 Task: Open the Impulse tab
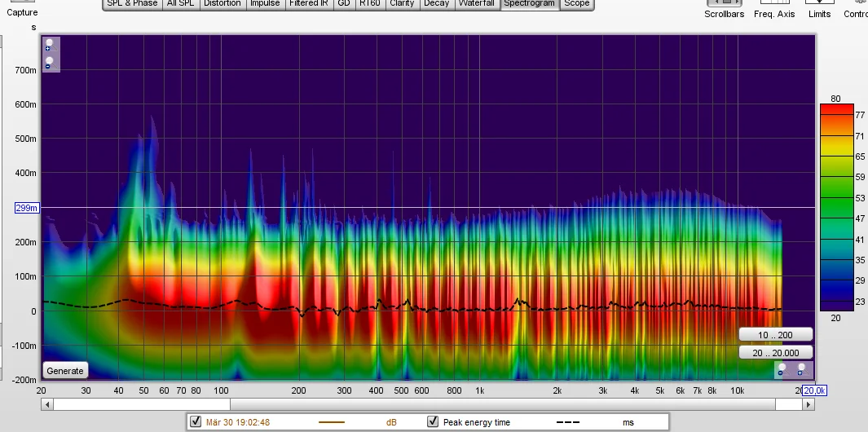[x=265, y=4]
